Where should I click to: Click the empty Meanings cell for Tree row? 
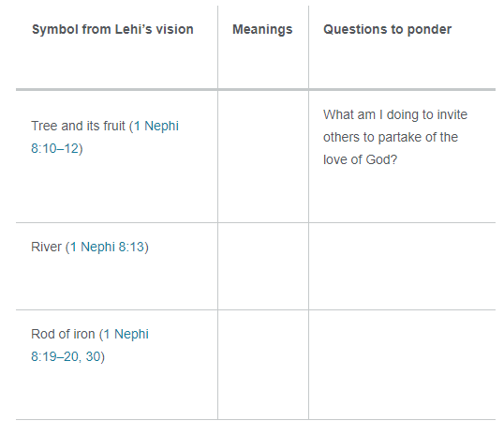[x=263, y=157]
